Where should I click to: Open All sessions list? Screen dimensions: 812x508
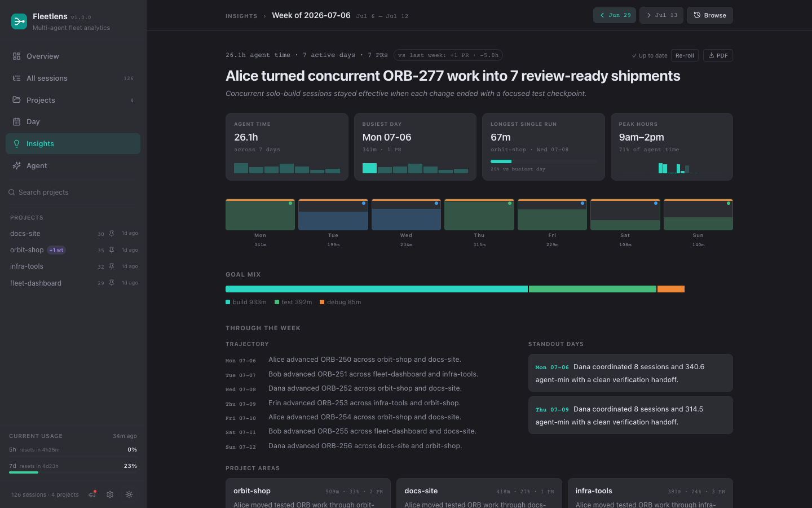pos(73,78)
